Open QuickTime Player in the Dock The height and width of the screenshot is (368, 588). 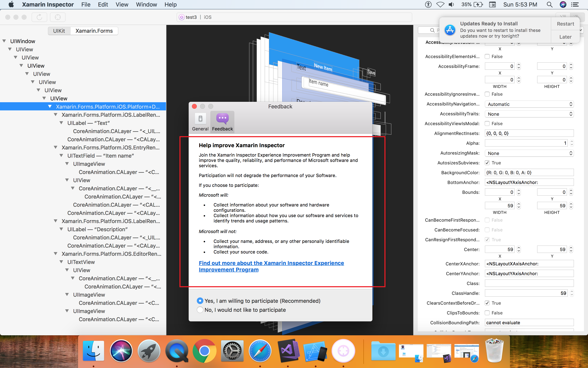pyautogui.click(x=177, y=351)
